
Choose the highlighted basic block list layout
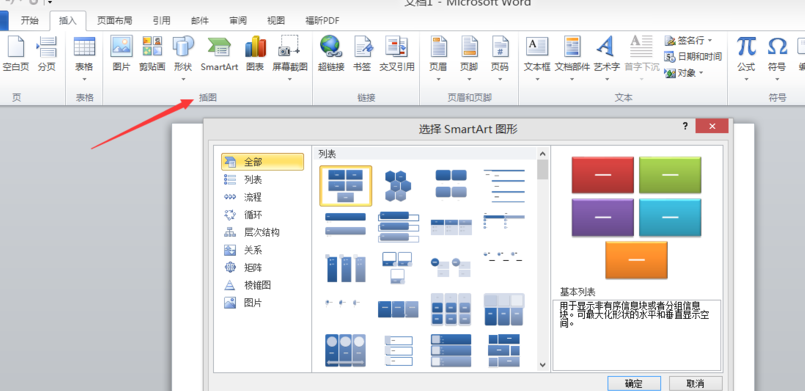(x=346, y=185)
